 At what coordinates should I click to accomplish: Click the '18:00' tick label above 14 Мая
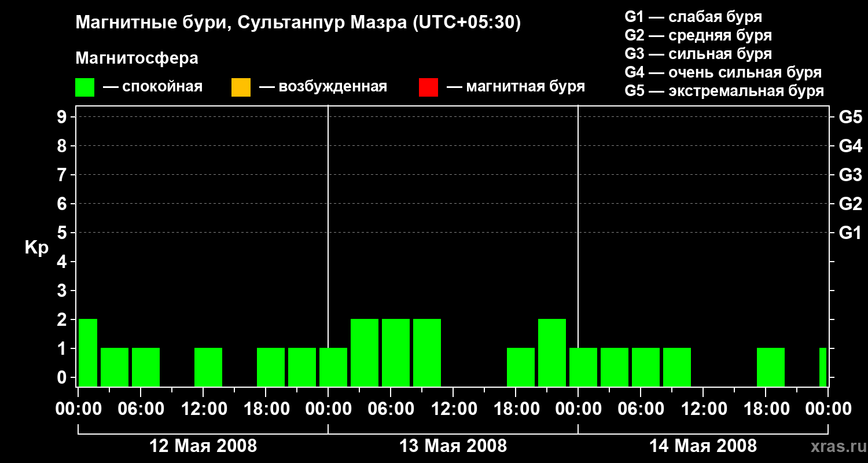point(766,409)
